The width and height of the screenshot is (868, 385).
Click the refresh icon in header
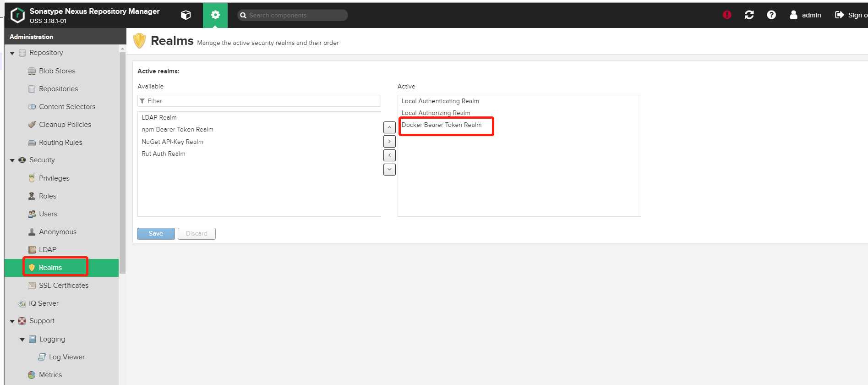pyautogui.click(x=749, y=15)
